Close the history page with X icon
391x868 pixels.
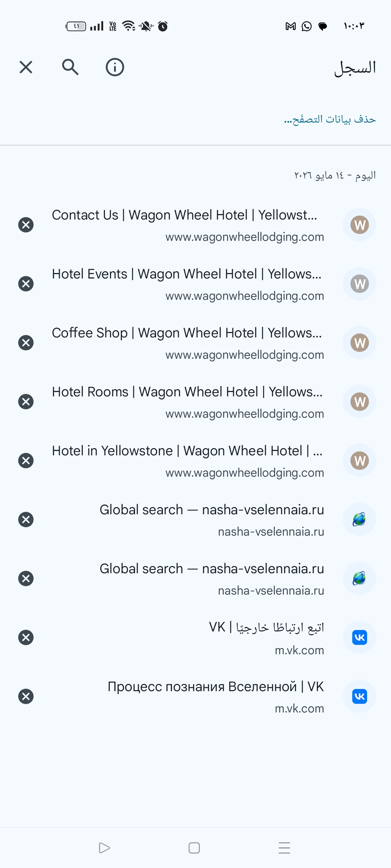(26, 67)
